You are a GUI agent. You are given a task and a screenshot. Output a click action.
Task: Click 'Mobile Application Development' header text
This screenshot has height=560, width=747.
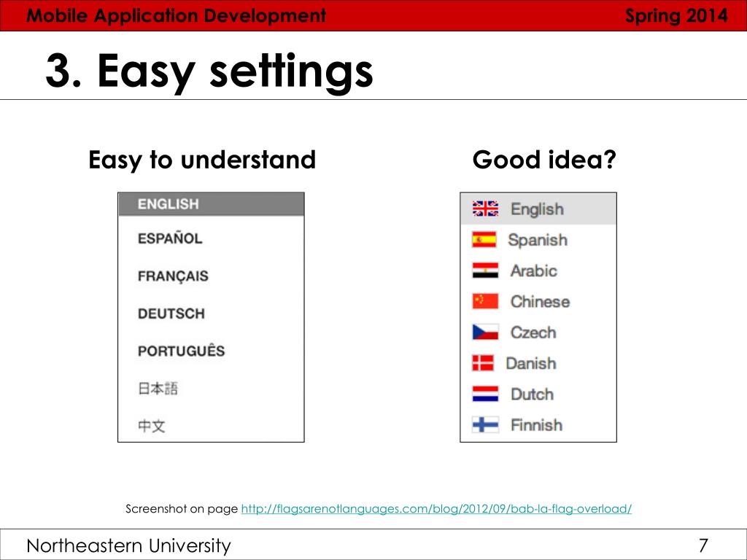[177, 15]
